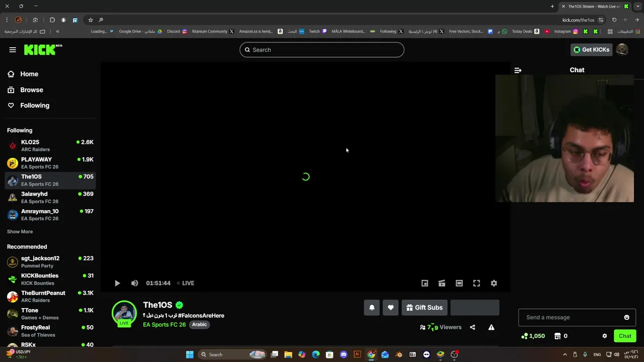Open the Windows Start menu
Screen dimensions: 644x362
pos(190,354)
